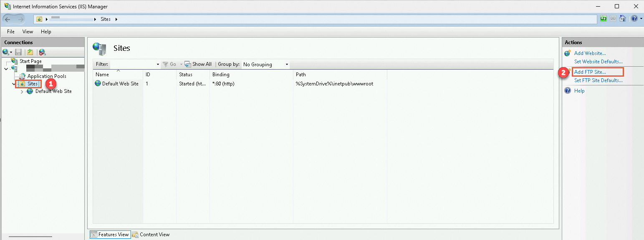Select Default Web Site label in Connections tree
644x240 pixels.
[53, 91]
